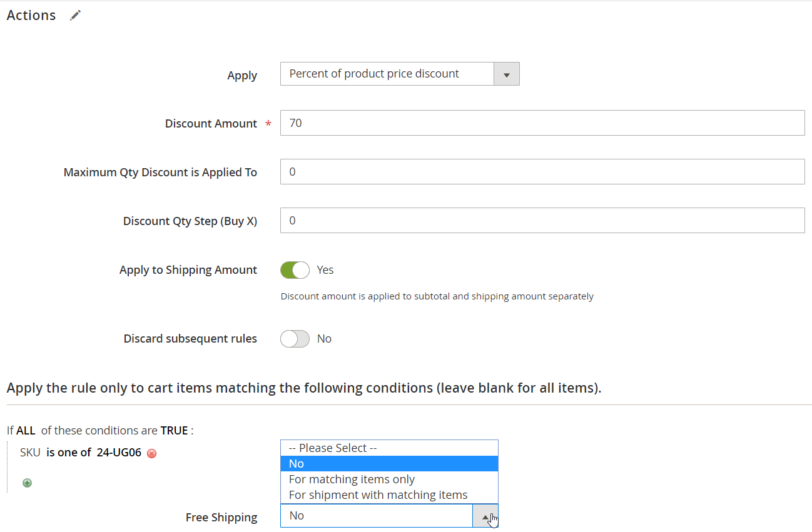Choose 'For shipment with matching items'

378,495
